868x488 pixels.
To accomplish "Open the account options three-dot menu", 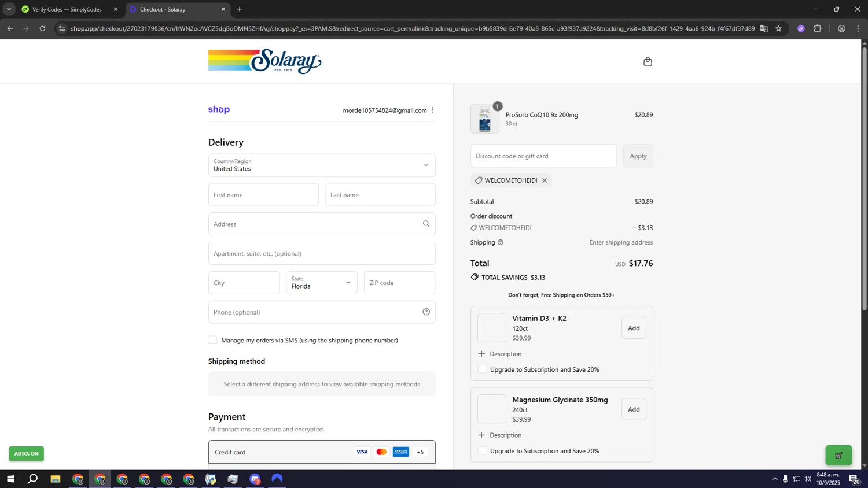I will (x=432, y=110).
